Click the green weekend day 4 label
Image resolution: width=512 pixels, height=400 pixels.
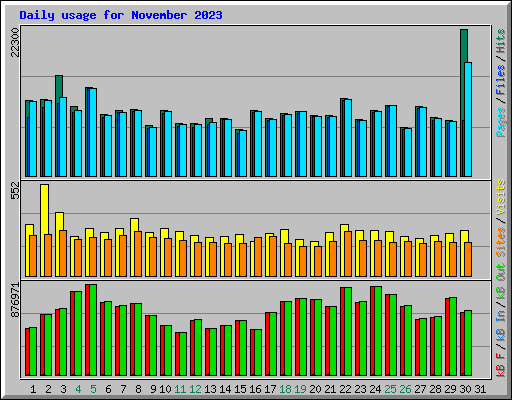78,389
